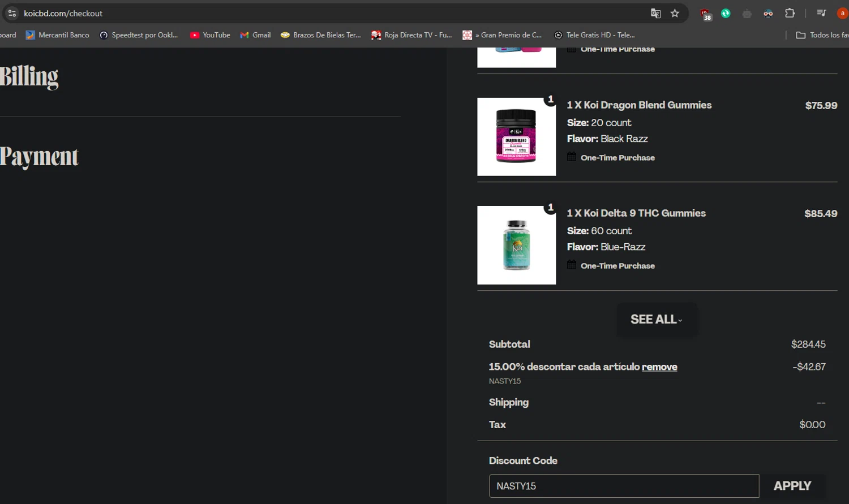849x504 pixels.
Task: Click the Discount Code input field
Action: pos(624,486)
